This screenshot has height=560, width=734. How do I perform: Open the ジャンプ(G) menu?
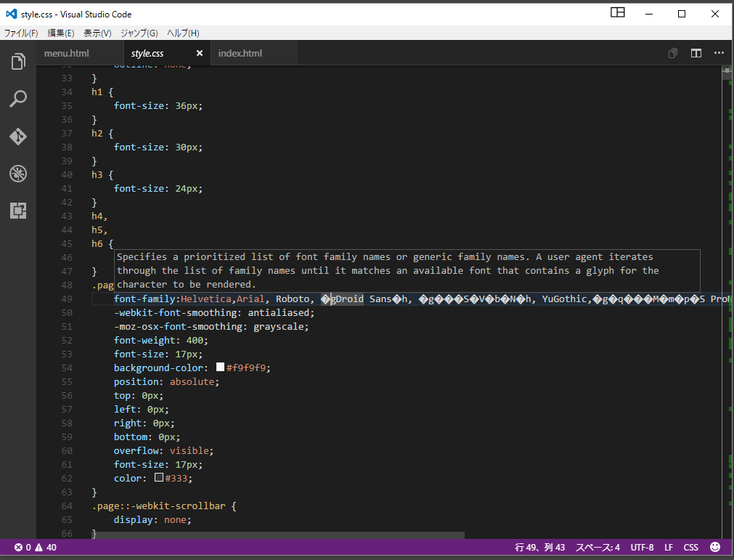tap(139, 33)
